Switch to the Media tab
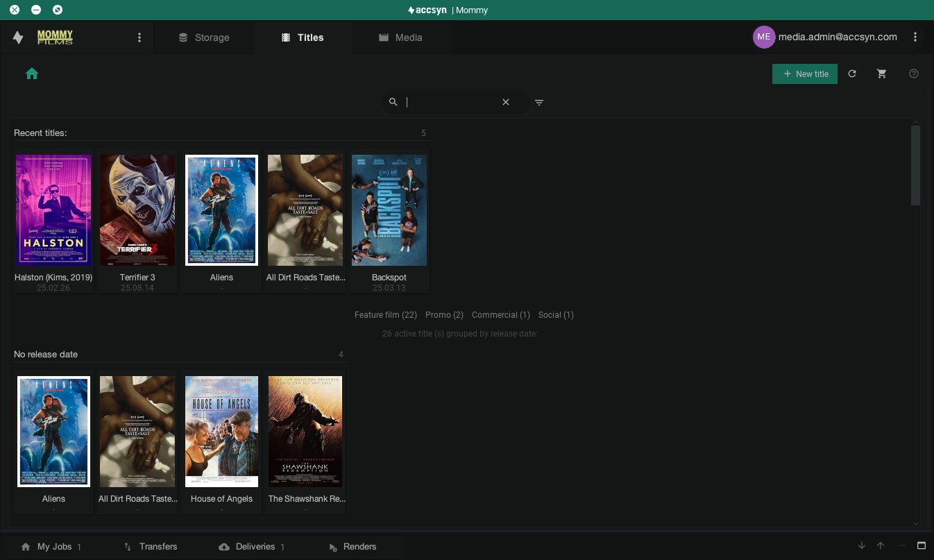 pos(400,37)
